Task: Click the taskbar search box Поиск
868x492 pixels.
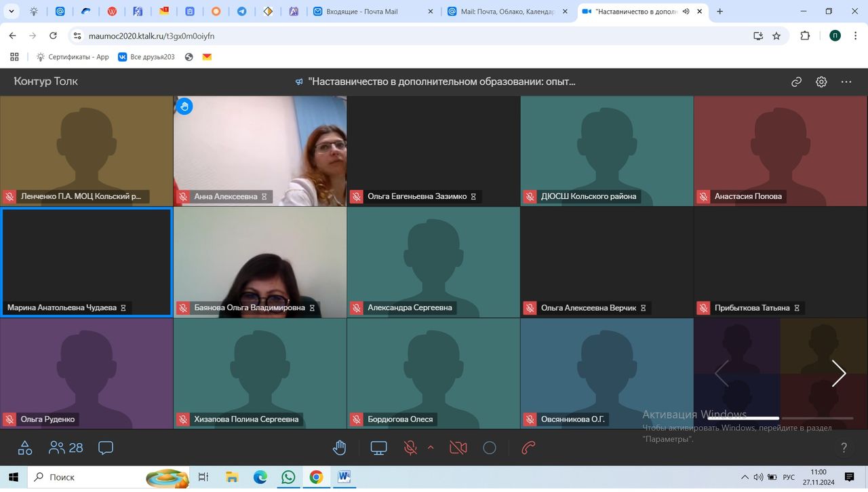Action: 108,477
